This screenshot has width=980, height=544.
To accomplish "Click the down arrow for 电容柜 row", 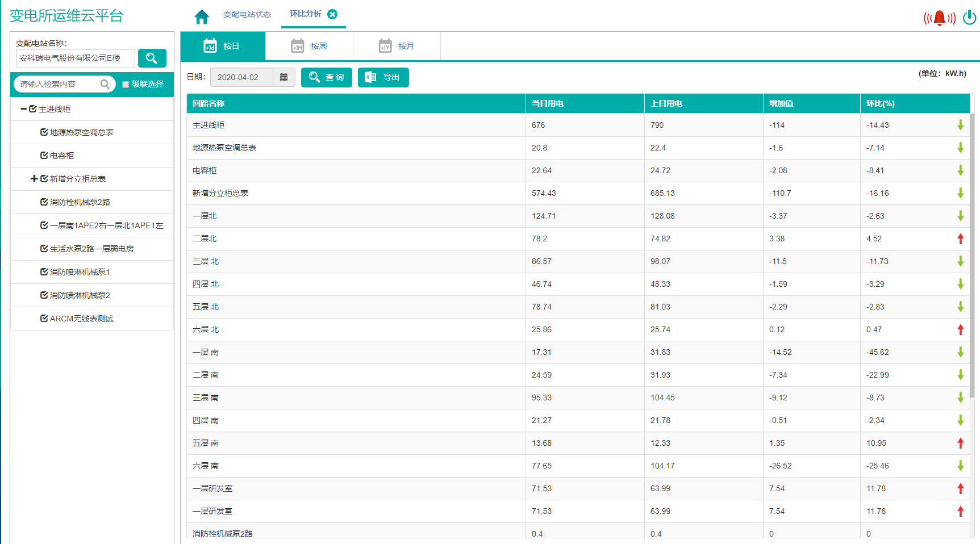I will click(961, 170).
